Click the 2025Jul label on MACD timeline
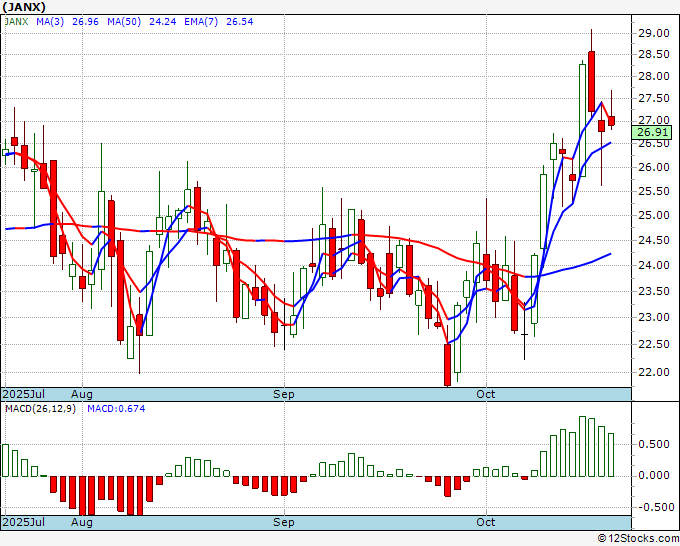The image size is (680, 546). 23,522
